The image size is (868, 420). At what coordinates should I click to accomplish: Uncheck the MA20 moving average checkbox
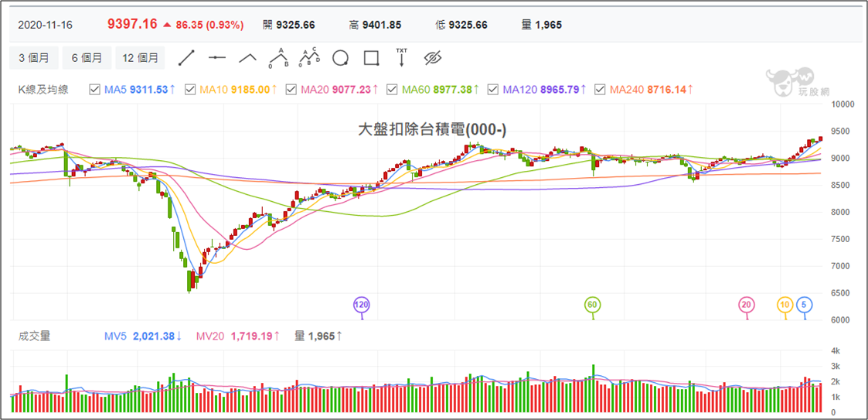(x=291, y=89)
